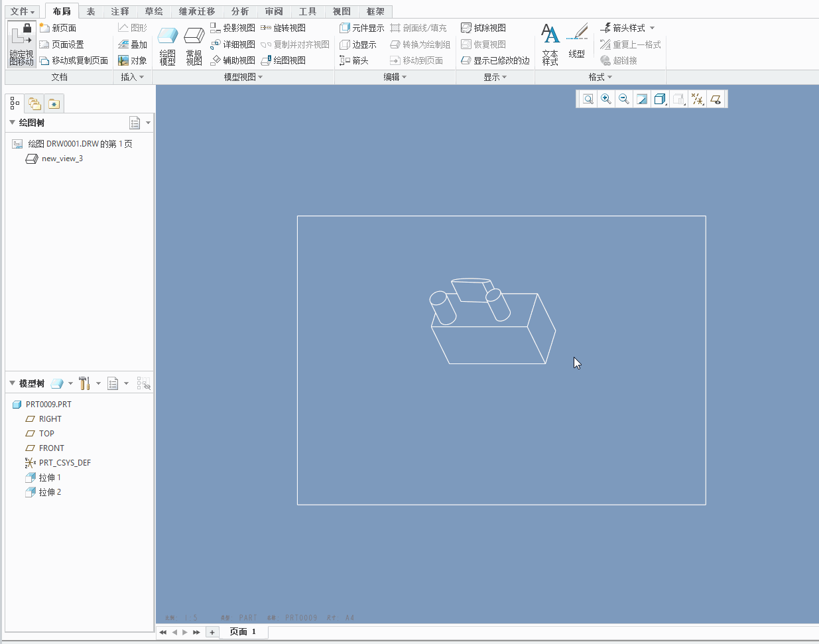This screenshot has height=644, width=819.
Task: Select model tree navigator tab icon
Action: [x=15, y=103]
